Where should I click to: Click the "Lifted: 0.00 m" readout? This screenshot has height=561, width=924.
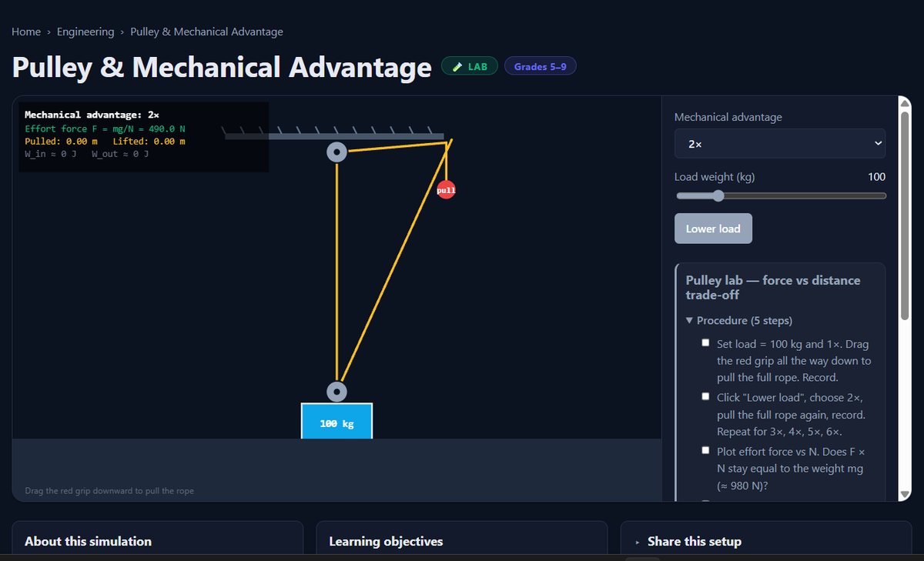pos(149,142)
